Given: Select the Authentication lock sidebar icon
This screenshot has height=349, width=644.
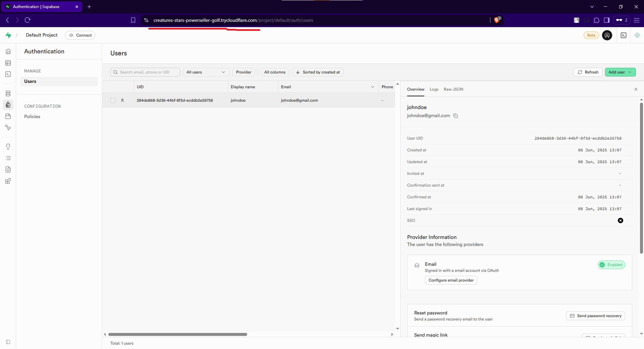Looking at the screenshot, I should pyautogui.click(x=8, y=105).
